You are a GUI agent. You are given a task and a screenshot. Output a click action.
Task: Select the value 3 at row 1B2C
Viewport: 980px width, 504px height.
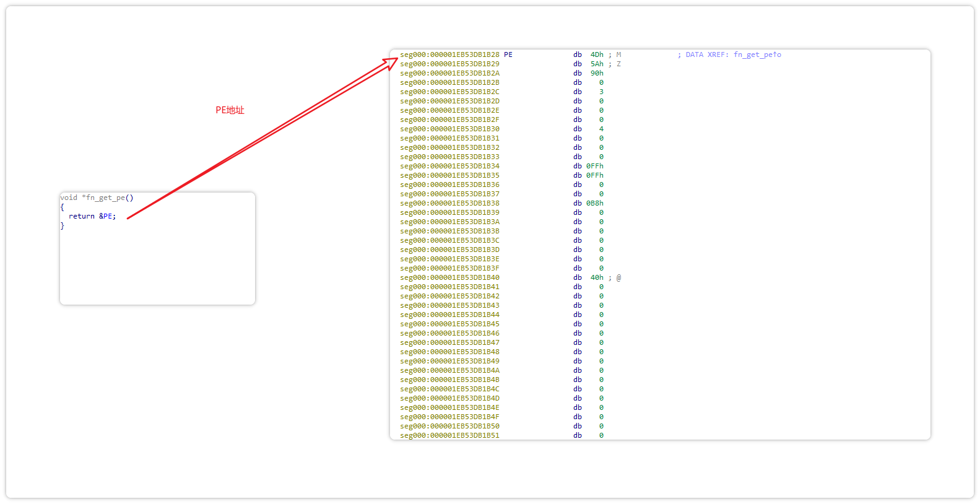coord(601,92)
